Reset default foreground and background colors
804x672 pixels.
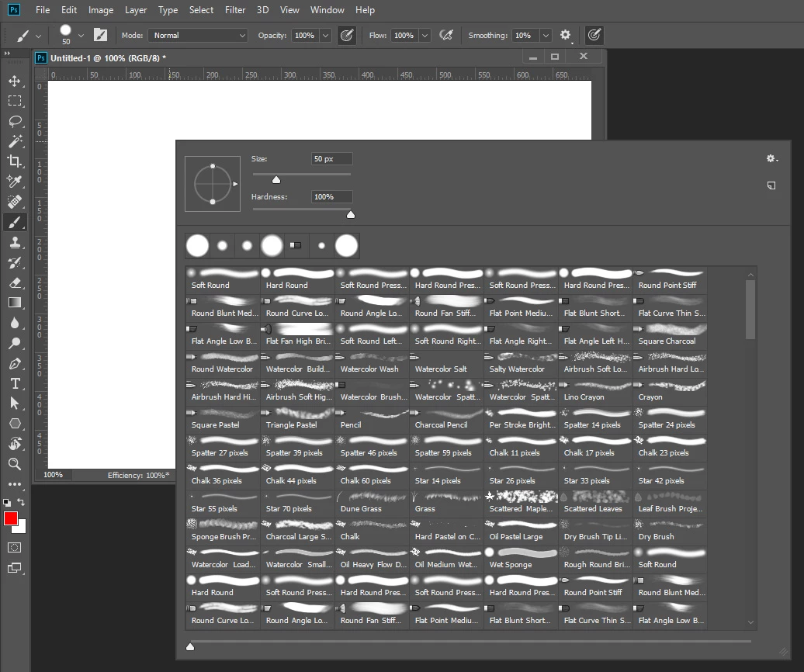[7, 502]
